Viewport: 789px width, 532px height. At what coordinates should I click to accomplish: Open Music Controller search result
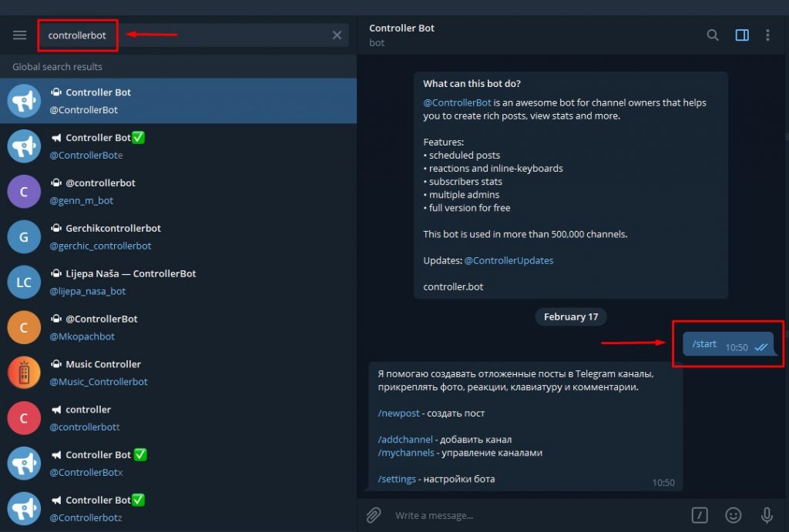(178, 373)
